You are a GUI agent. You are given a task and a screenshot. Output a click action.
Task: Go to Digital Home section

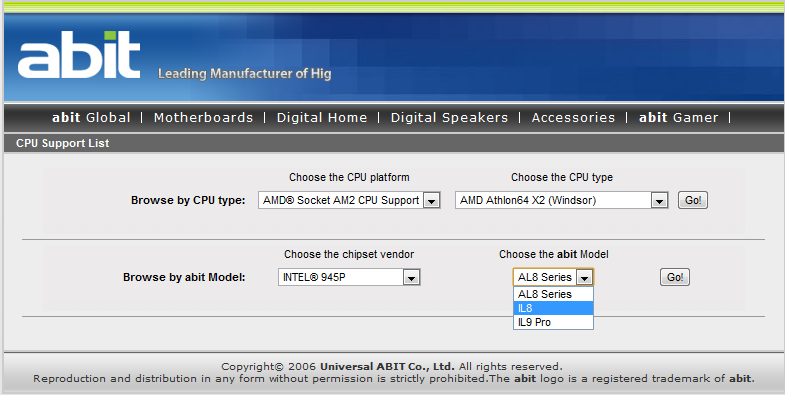322,118
